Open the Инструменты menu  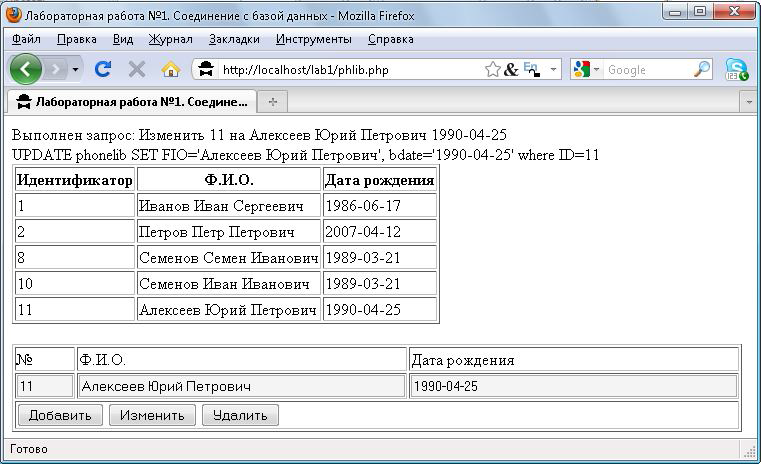tap(314, 39)
